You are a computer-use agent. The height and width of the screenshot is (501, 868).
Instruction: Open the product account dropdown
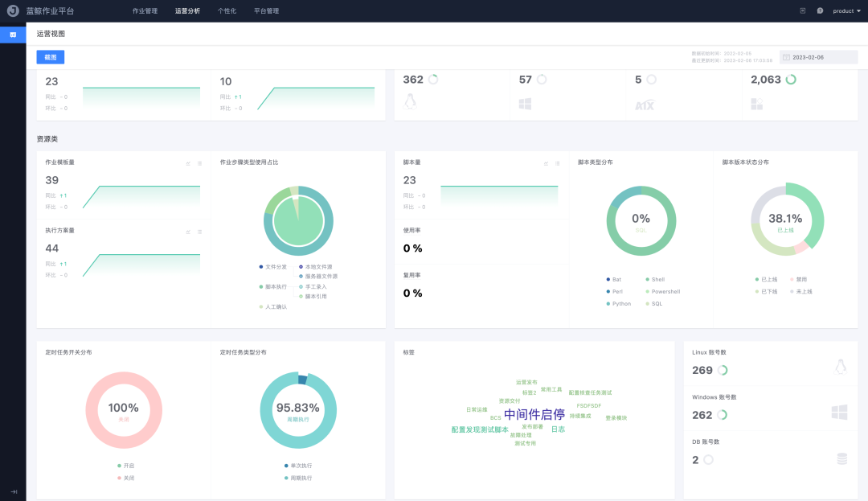coord(846,10)
